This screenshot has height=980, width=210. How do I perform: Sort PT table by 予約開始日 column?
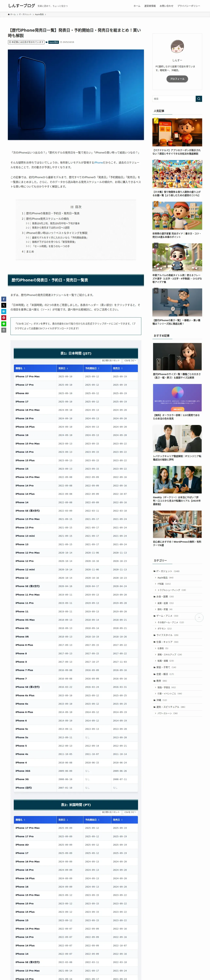[x=97, y=820]
